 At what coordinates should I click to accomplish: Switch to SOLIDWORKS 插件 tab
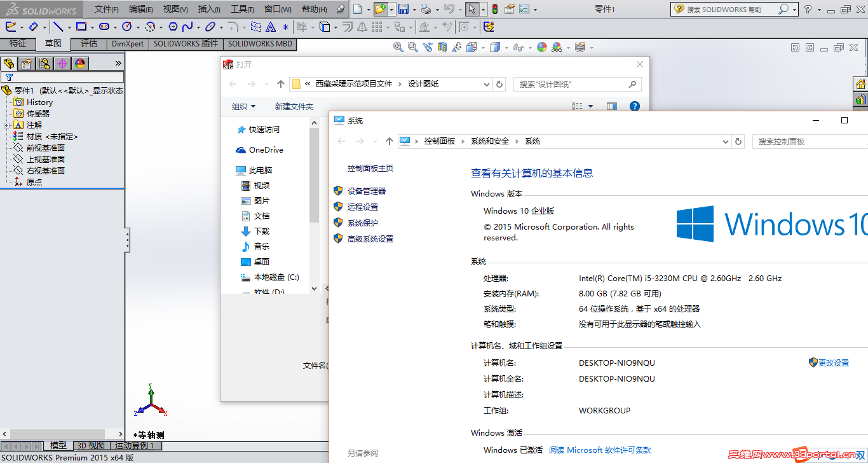[186, 44]
